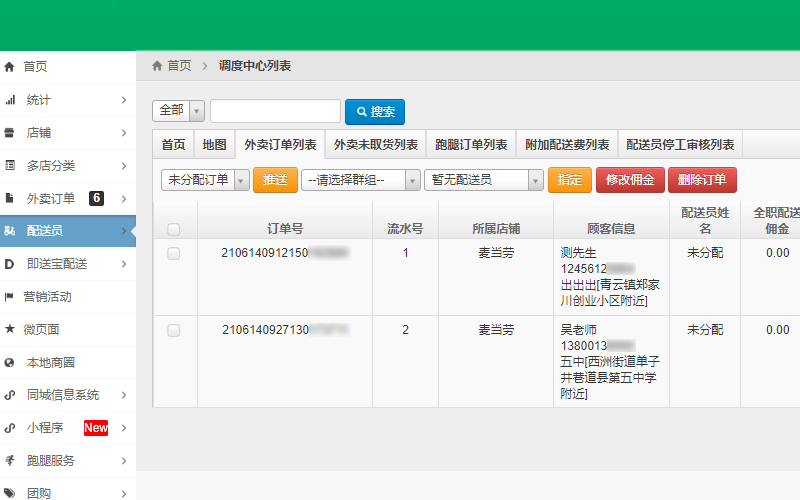Image resolution: width=800 pixels, height=500 pixels.
Task: Check the box for the 测先生 order row
Action: 174,254
